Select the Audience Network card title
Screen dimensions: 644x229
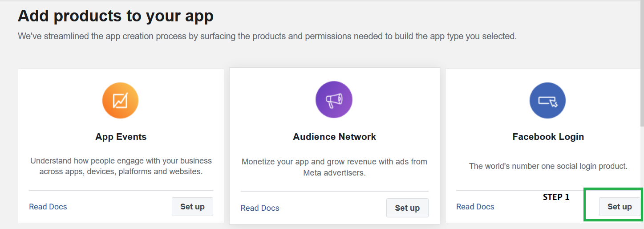pos(334,137)
